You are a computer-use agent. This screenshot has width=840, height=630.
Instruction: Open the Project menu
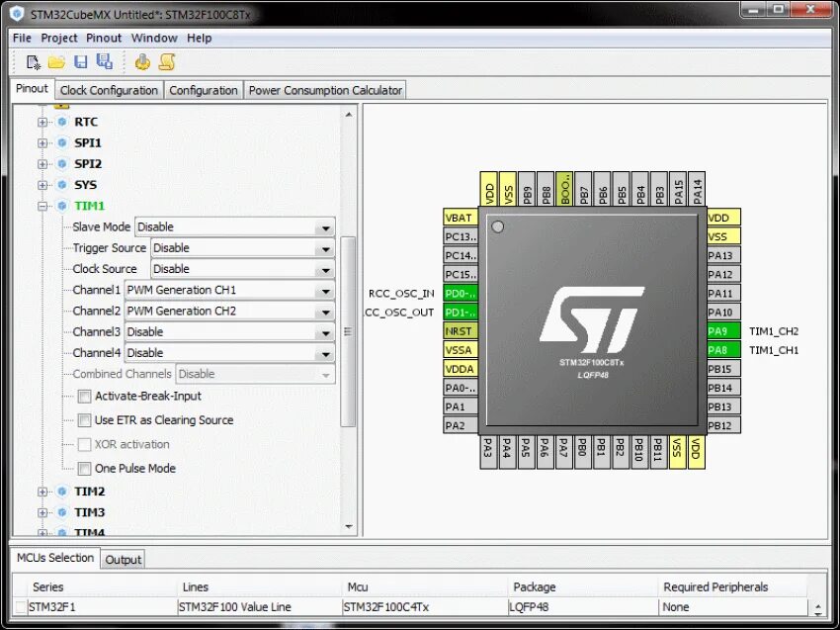tap(59, 38)
